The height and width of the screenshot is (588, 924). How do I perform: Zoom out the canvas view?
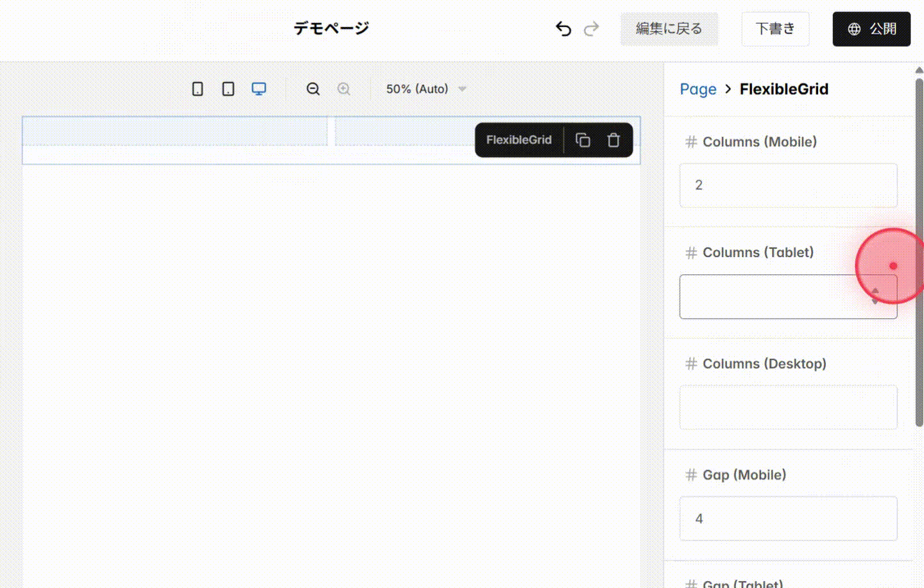click(313, 89)
